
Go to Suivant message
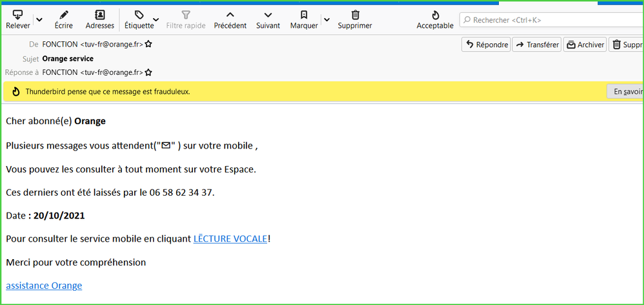click(268, 15)
